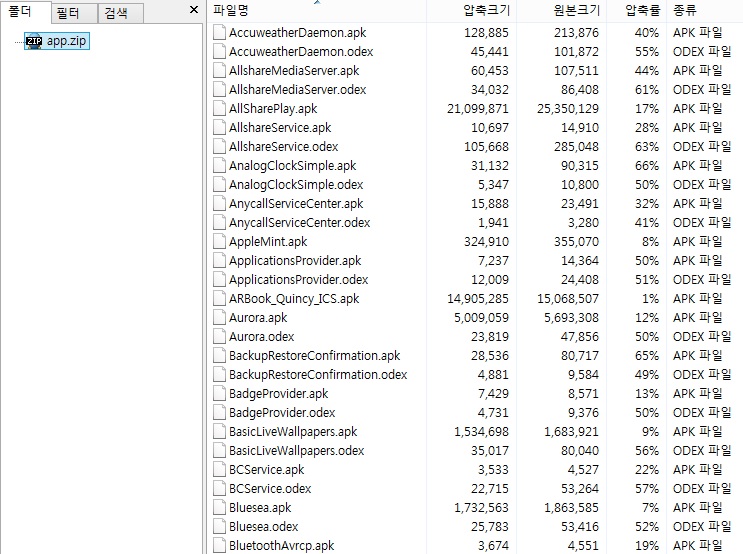Select BasicLiveWallpapers.odex in the list
The image size is (743, 554).
(296, 451)
